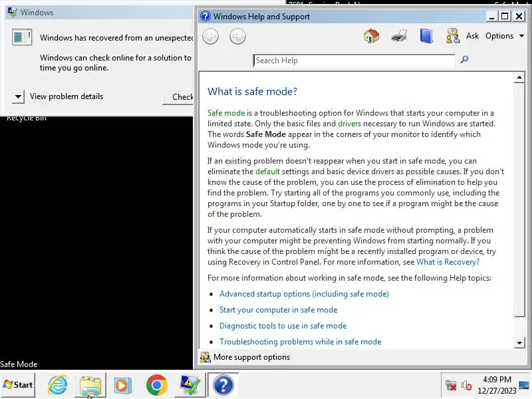Screen dimensions: 532x399
Task: Go back using the left arrow button
Action: click(210, 37)
